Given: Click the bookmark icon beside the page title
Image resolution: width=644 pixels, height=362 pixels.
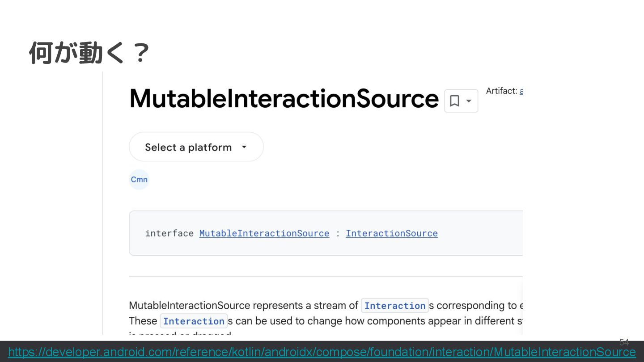Looking at the screenshot, I should [x=454, y=101].
